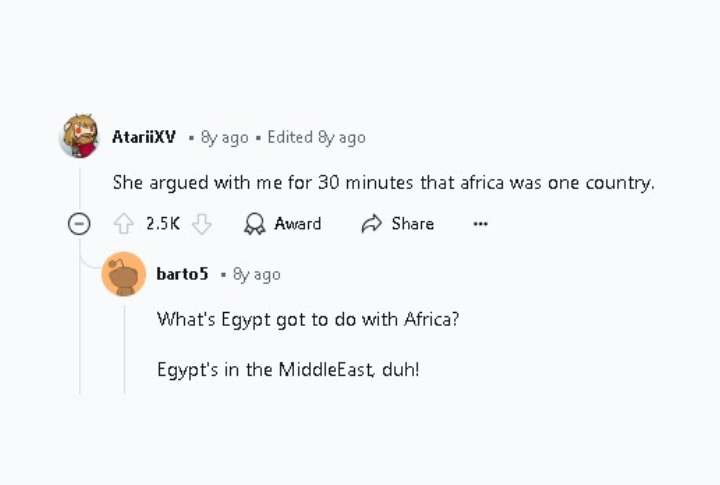Click the Share button label
Viewport: 720px width, 485px height.
click(x=412, y=224)
